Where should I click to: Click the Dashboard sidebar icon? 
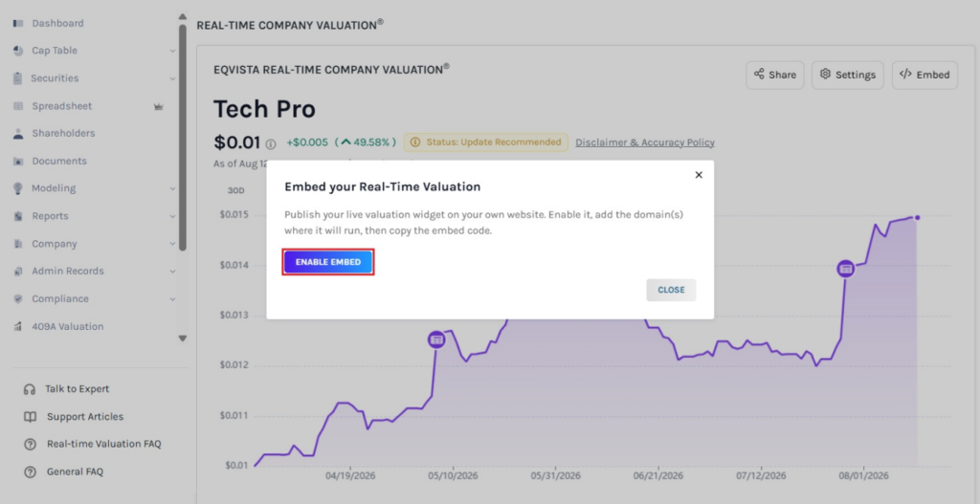tap(18, 23)
